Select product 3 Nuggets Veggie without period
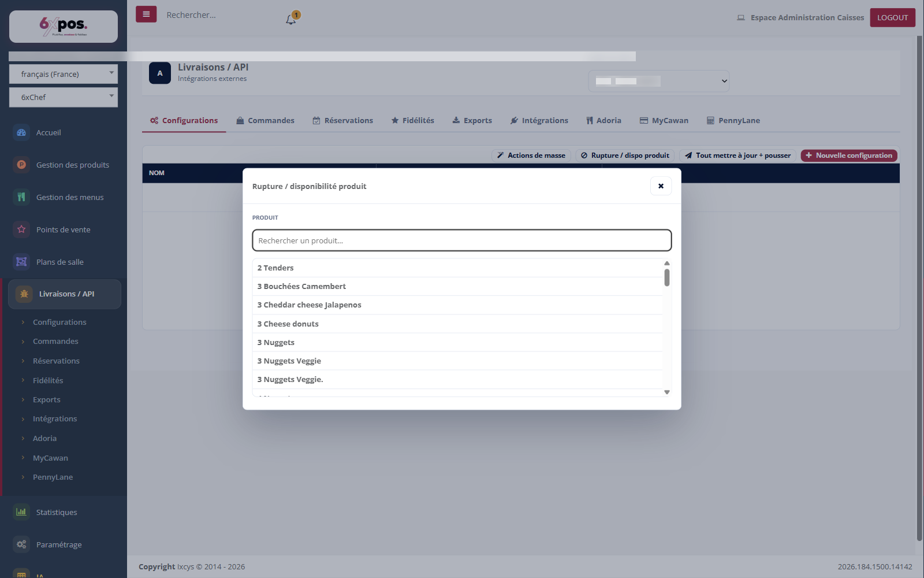Screen dimensions: 924x578 [x=457, y=361]
